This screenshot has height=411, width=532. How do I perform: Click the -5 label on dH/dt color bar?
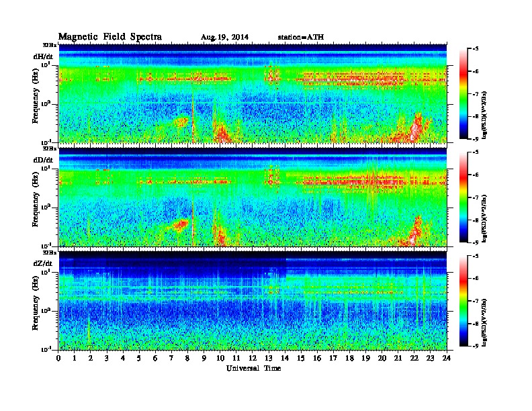coord(475,49)
